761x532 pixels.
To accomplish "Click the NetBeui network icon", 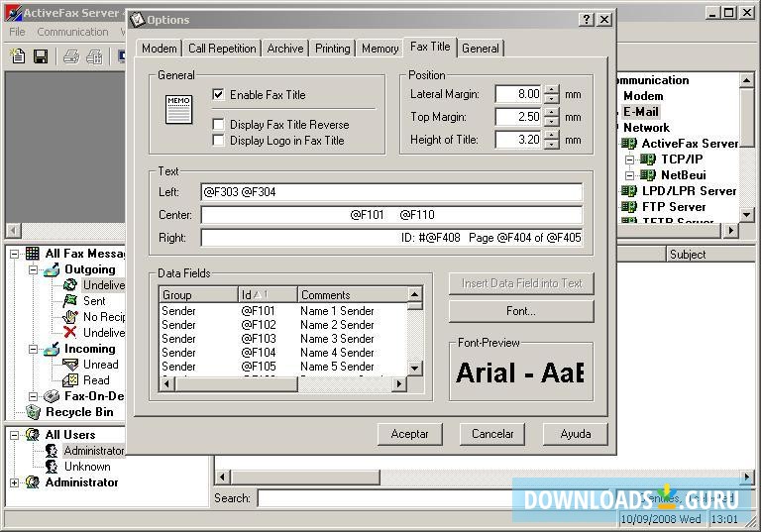I will pos(648,175).
